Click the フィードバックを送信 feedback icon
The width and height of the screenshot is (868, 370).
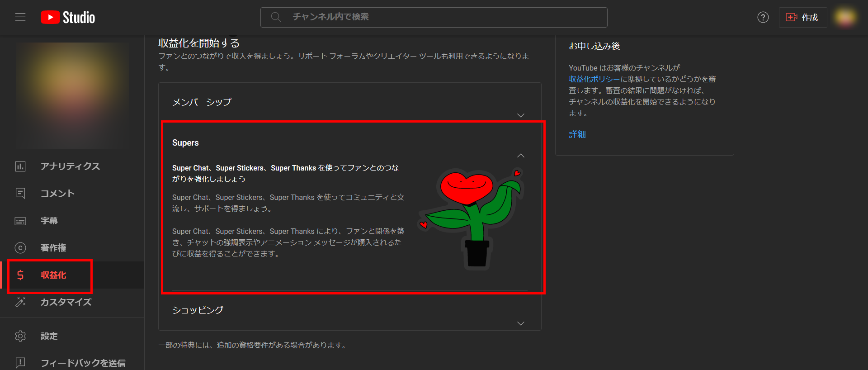pos(20,363)
